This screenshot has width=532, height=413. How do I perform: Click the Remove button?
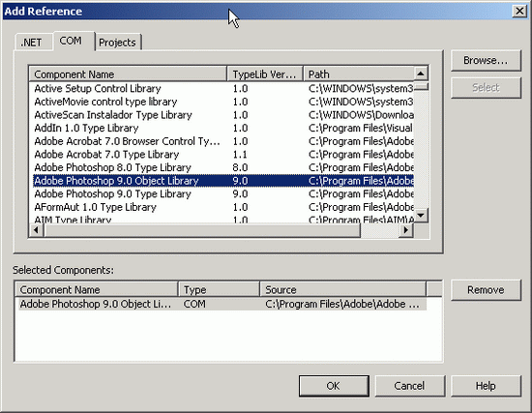point(486,290)
